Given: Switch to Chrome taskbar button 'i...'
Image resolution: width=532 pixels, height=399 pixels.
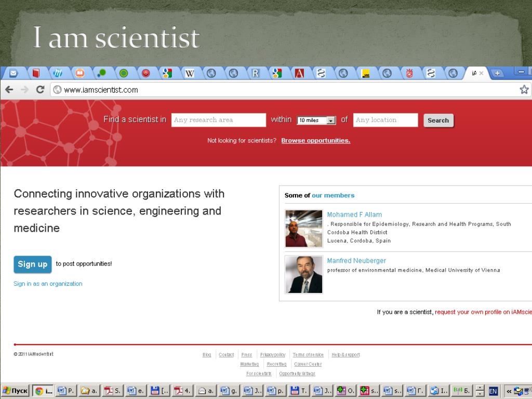Looking at the screenshot, I should (44, 391).
